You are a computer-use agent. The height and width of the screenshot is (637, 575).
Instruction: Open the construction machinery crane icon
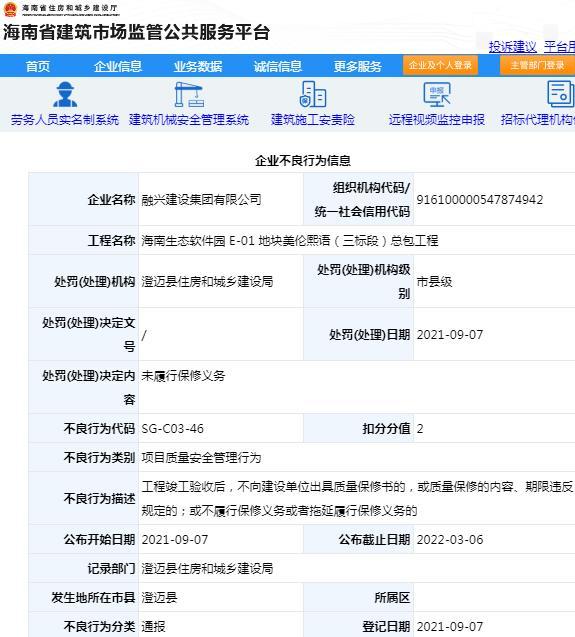(189, 94)
